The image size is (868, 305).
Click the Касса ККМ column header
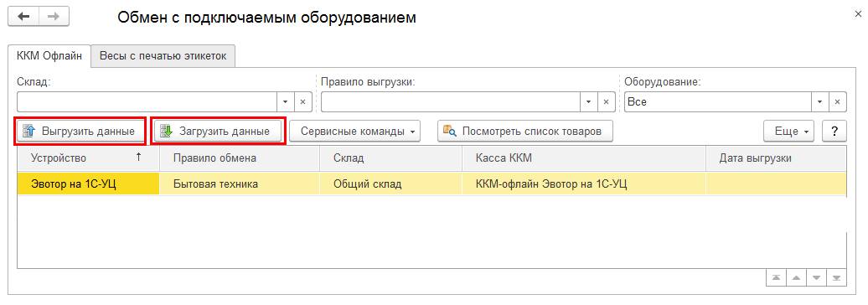[x=583, y=158]
